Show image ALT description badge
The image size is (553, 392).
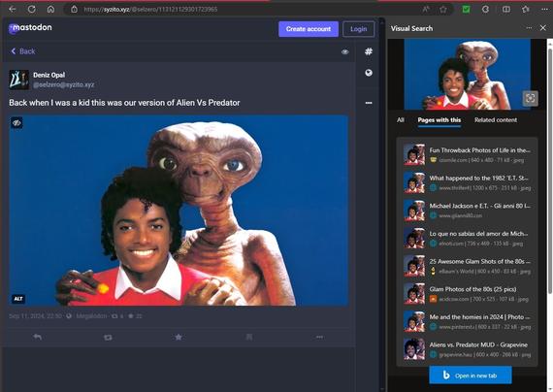tap(18, 299)
